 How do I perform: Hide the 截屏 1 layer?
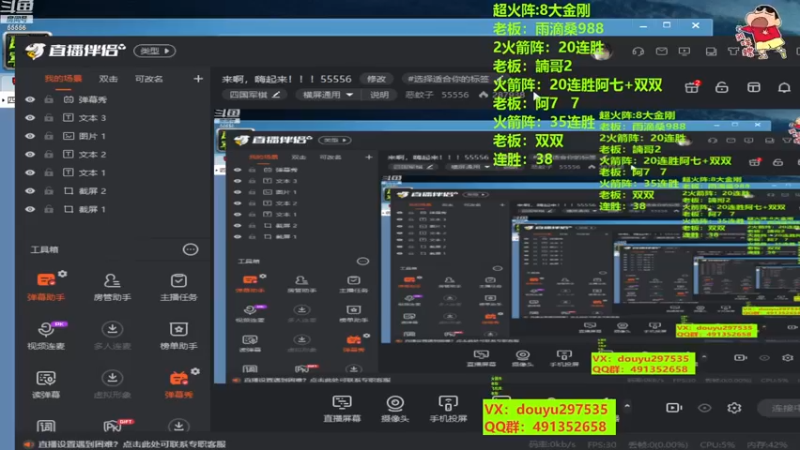click(30, 209)
